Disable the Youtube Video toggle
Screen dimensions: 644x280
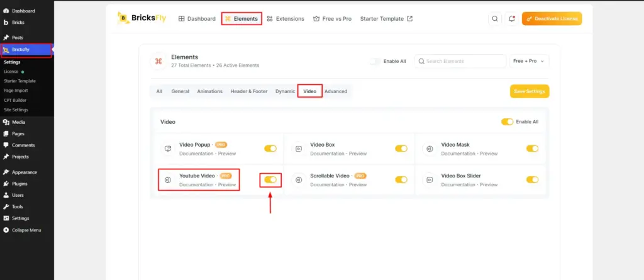(270, 180)
